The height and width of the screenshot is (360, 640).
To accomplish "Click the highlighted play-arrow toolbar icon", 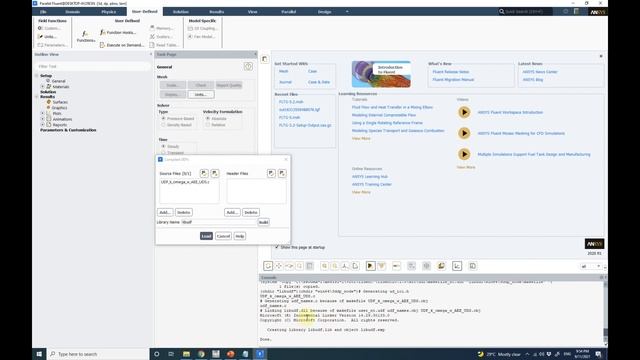I will click(x=371, y=266).
